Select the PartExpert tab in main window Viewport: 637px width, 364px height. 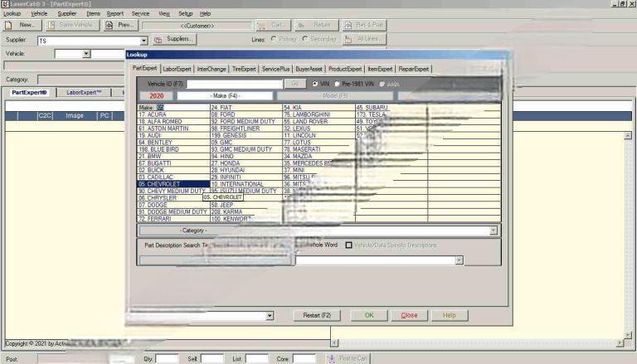pyautogui.click(x=29, y=93)
